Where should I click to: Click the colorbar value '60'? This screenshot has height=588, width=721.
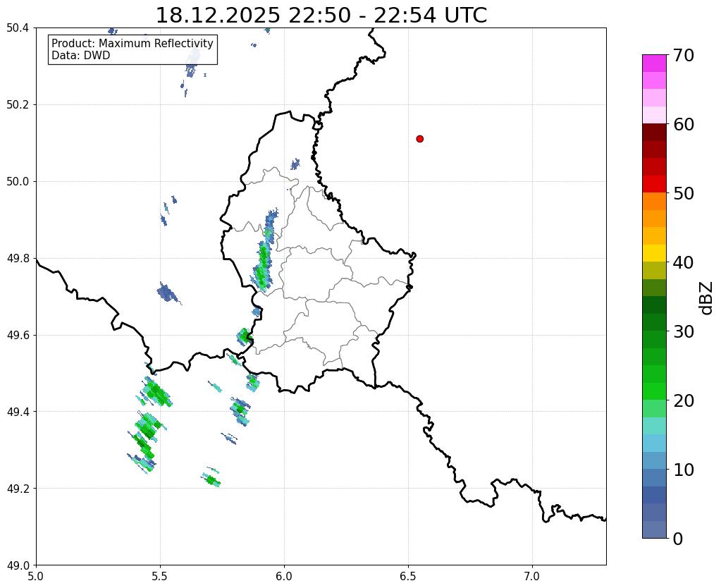pyautogui.click(x=684, y=124)
